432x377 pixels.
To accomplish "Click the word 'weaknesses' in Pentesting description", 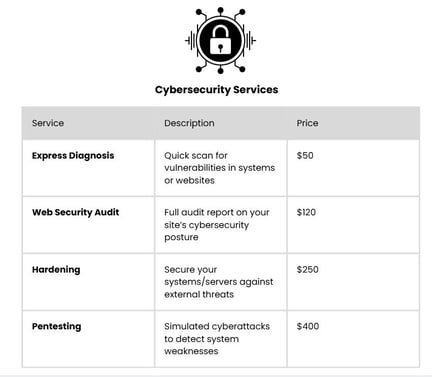I will tap(191, 351).
